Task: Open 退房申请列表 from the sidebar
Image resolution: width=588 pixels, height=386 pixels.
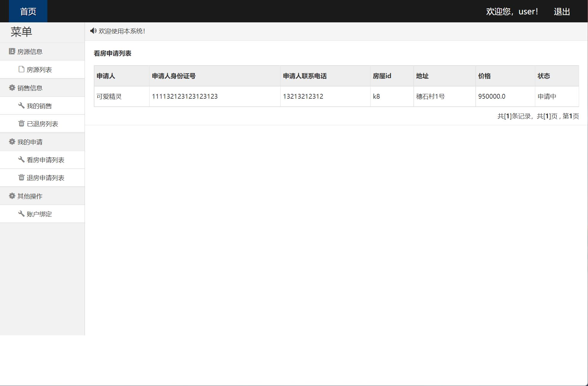Action: 45,178
